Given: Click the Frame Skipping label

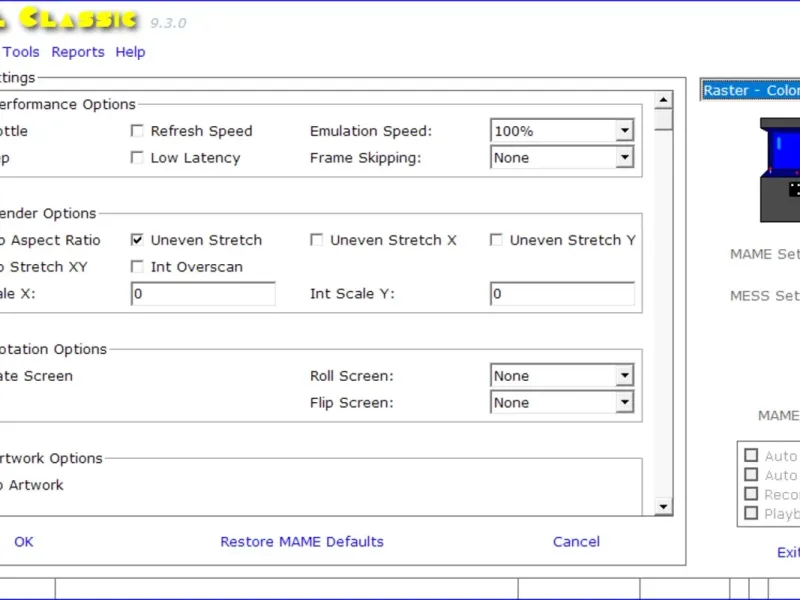Looking at the screenshot, I should coord(366,158).
